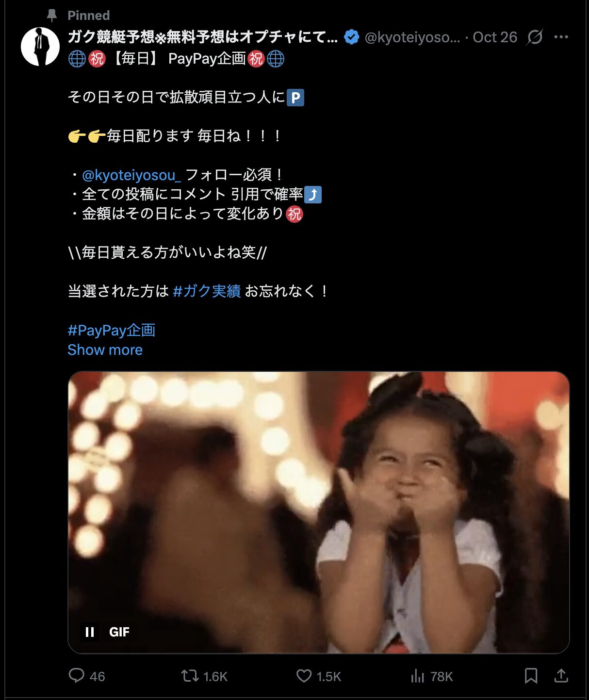Image resolution: width=589 pixels, height=700 pixels.
Task: Click the Grok slash-circle icon
Action: pos(535,37)
